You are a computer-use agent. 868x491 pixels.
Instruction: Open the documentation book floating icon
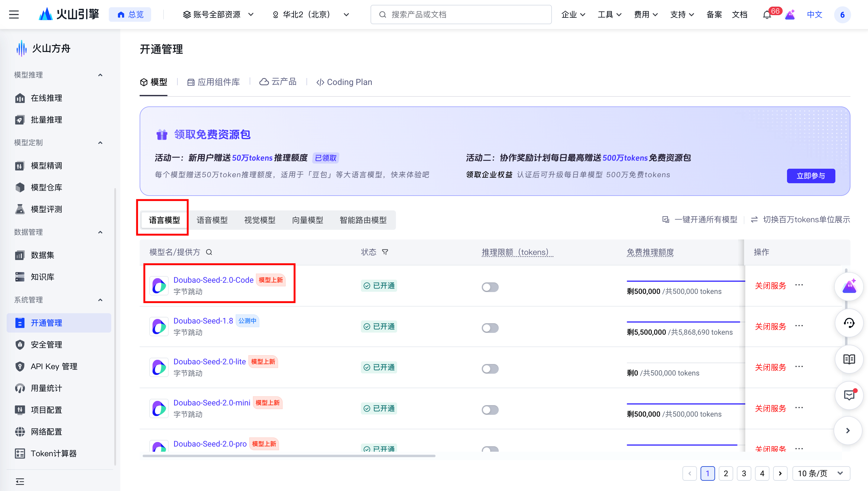point(849,359)
